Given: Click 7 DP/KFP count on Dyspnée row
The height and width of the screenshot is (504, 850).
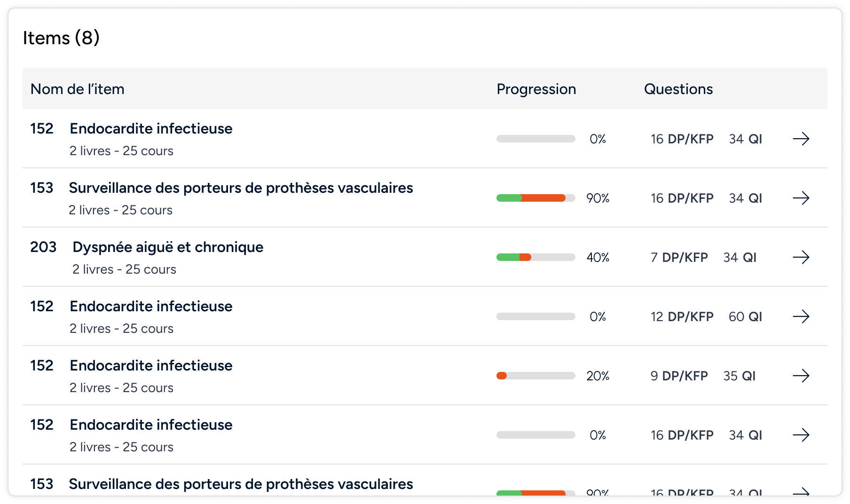Looking at the screenshot, I should tap(679, 258).
